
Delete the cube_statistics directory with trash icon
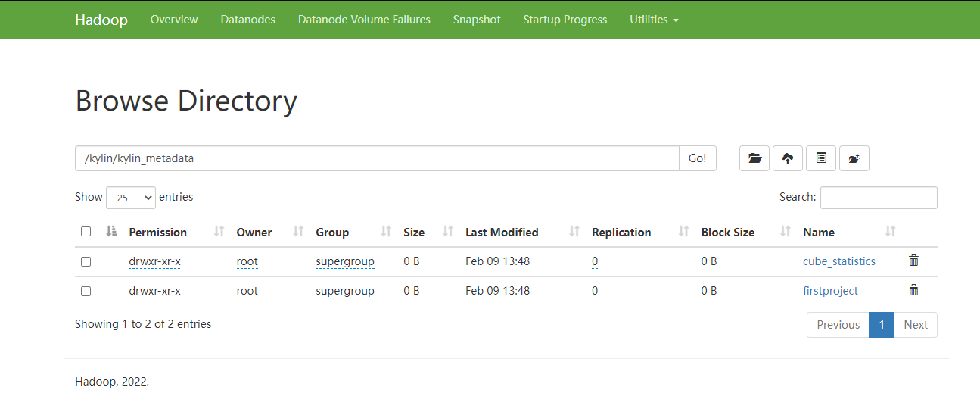pyautogui.click(x=913, y=261)
